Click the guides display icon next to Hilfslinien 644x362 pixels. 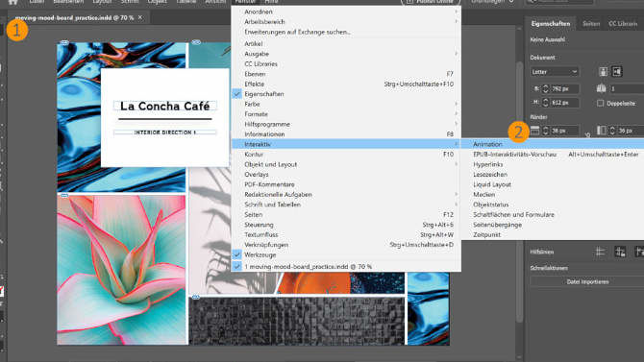(600, 252)
